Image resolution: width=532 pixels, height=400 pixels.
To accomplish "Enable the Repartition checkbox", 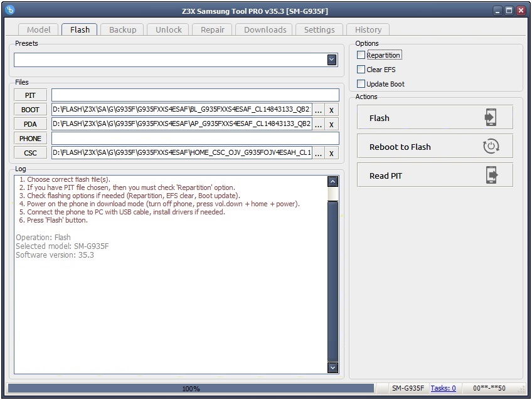I will point(361,55).
